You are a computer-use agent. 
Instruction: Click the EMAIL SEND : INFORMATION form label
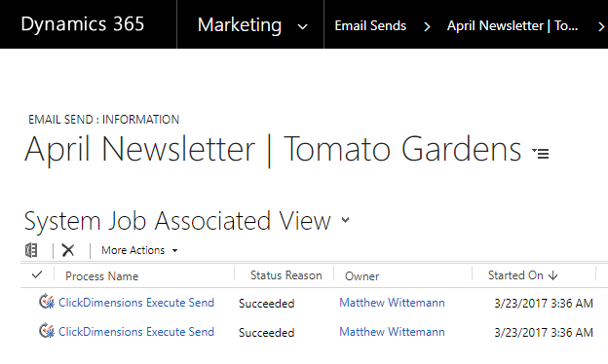pos(104,120)
